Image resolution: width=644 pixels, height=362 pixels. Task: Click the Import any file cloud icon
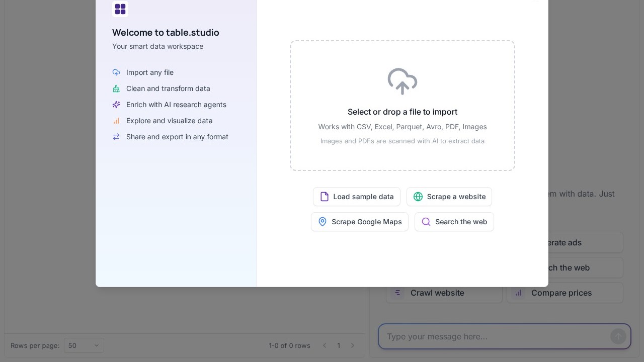(x=116, y=72)
